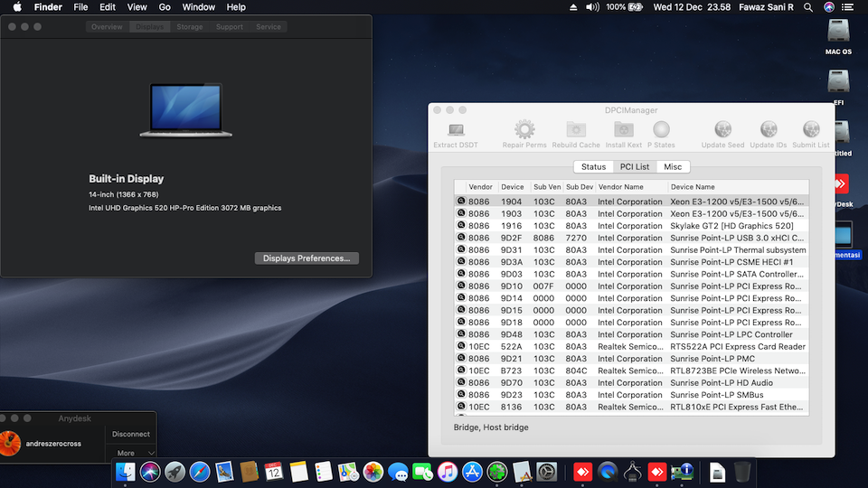Select the Misc tab in DPCIManager

point(673,167)
